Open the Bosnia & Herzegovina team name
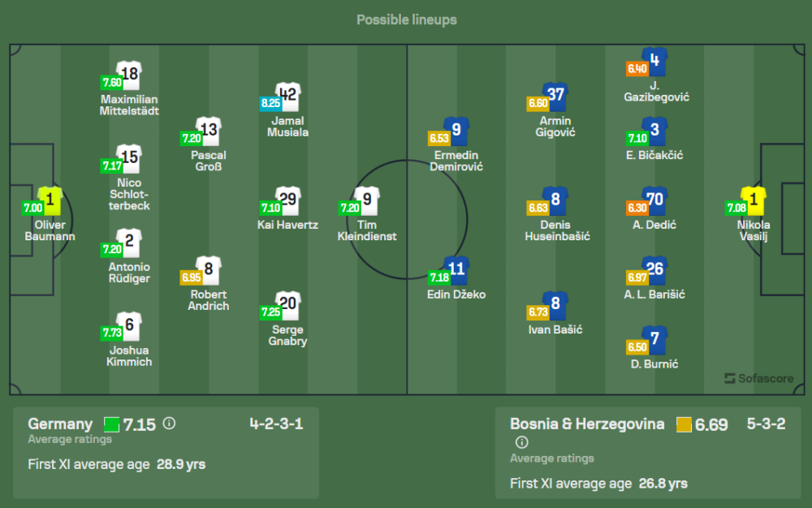The image size is (812, 508). point(587,424)
